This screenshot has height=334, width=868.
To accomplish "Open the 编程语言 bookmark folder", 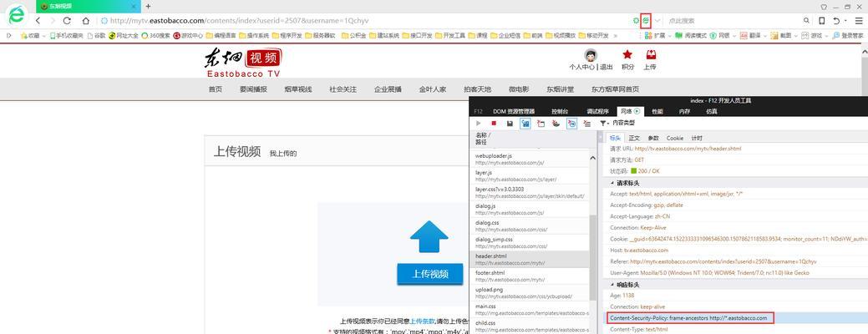I will click(221, 35).
